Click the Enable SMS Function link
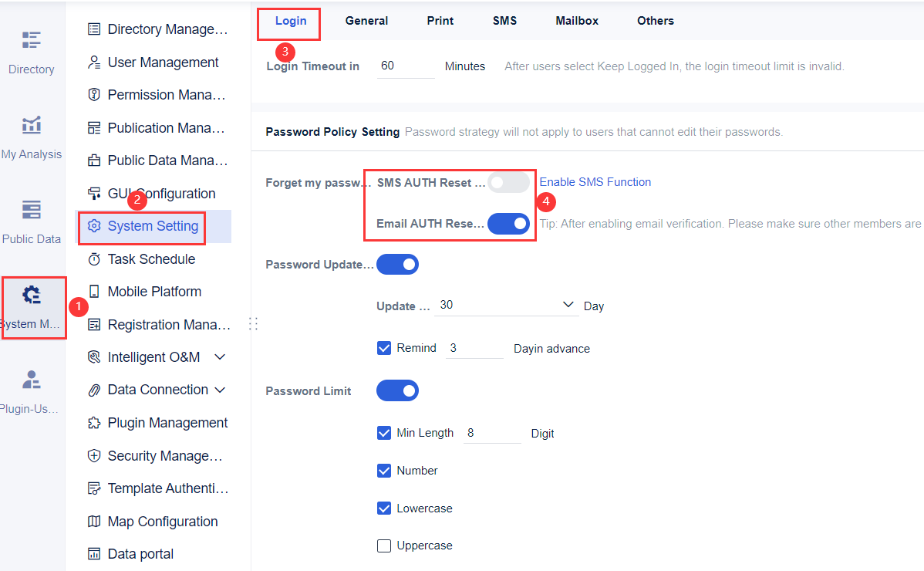 (x=594, y=182)
